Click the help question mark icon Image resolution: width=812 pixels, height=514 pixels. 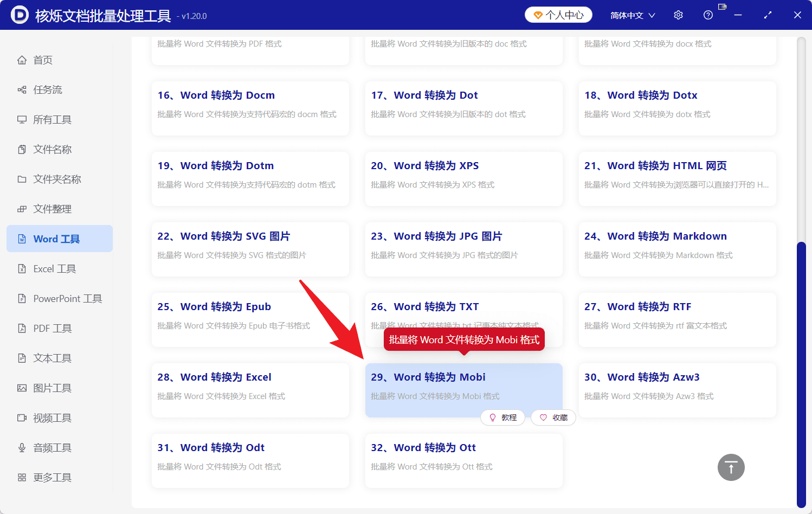tap(708, 15)
